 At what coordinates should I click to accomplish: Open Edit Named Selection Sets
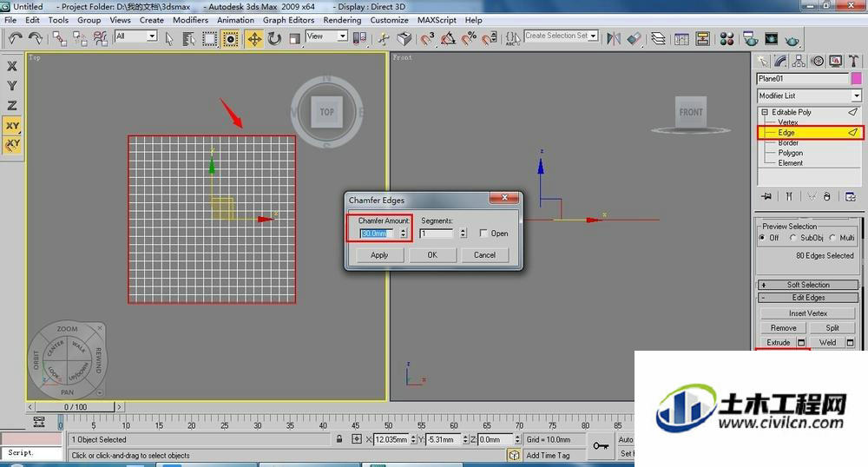pos(513,39)
